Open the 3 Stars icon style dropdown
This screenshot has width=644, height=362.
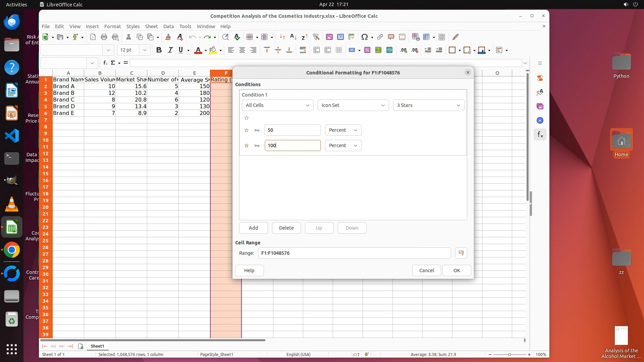point(428,105)
